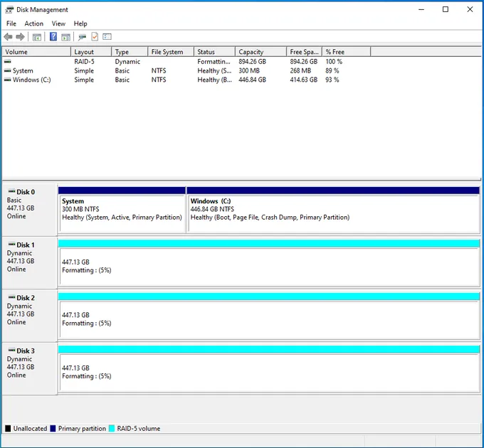Viewport: 484px width, 448px height.
Task: Click the "93 %" free value
Action: tap(332, 80)
